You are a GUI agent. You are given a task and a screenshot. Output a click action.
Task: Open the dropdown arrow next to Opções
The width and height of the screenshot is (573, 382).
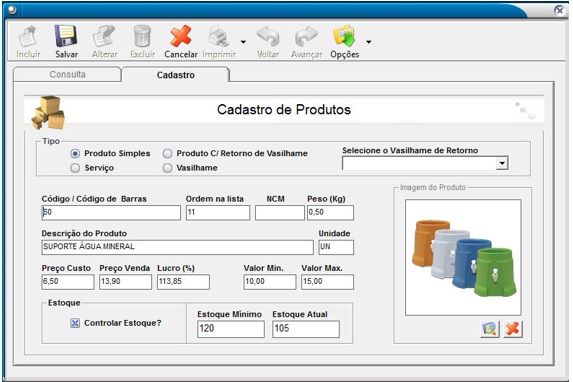point(369,42)
